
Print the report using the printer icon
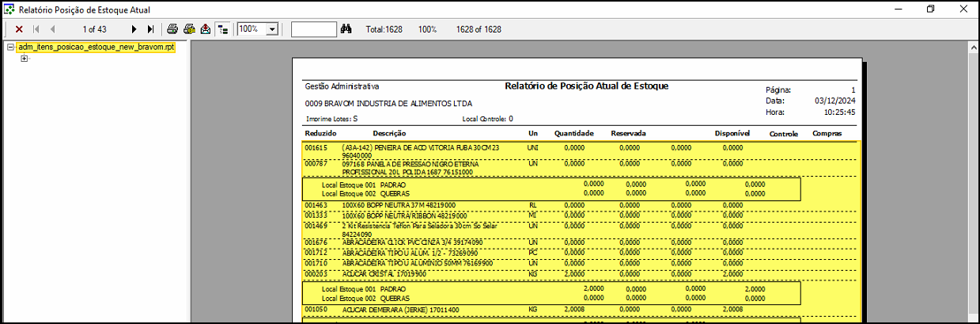[172, 29]
